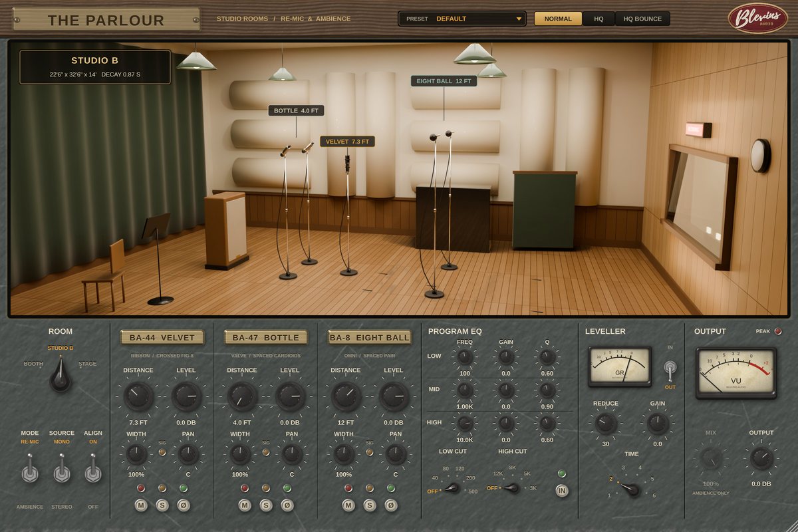Mute the BA-47 Bottle microphone
This screenshot has width=798, height=532.
tap(245, 505)
